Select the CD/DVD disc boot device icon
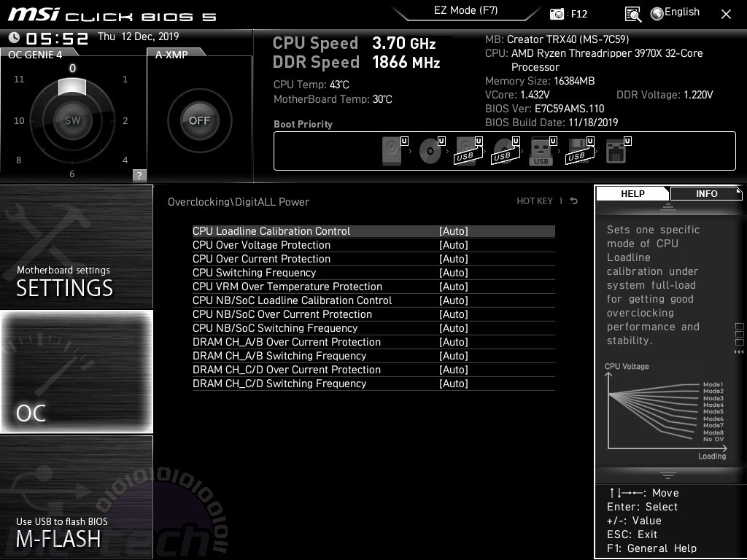 coord(432,150)
